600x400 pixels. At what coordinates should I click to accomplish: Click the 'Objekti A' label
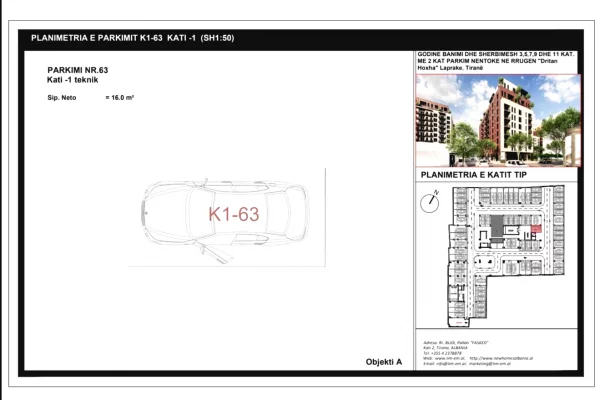383,362
